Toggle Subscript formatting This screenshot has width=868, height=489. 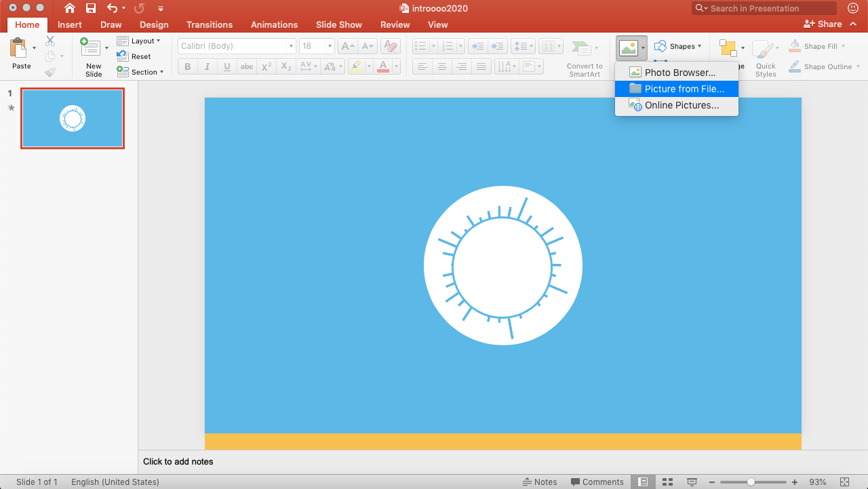click(286, 66)
